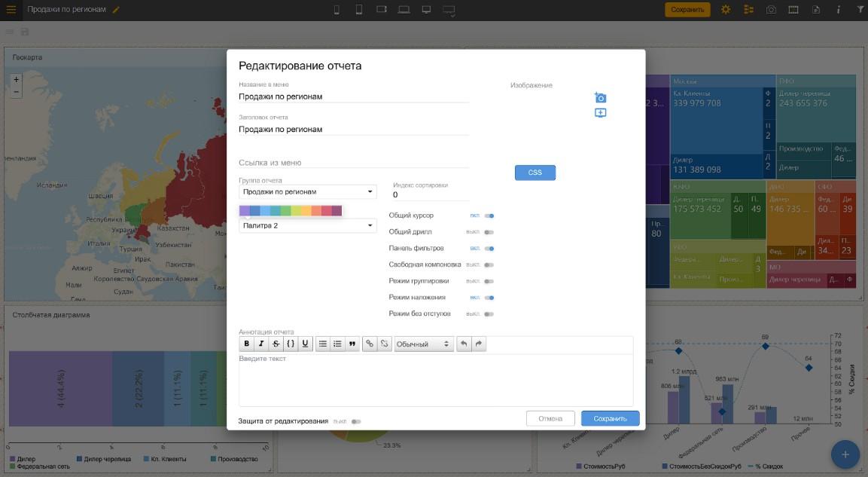Undo the last annotation edit
This screenshot has height=477, width=868.
point(464,344)
